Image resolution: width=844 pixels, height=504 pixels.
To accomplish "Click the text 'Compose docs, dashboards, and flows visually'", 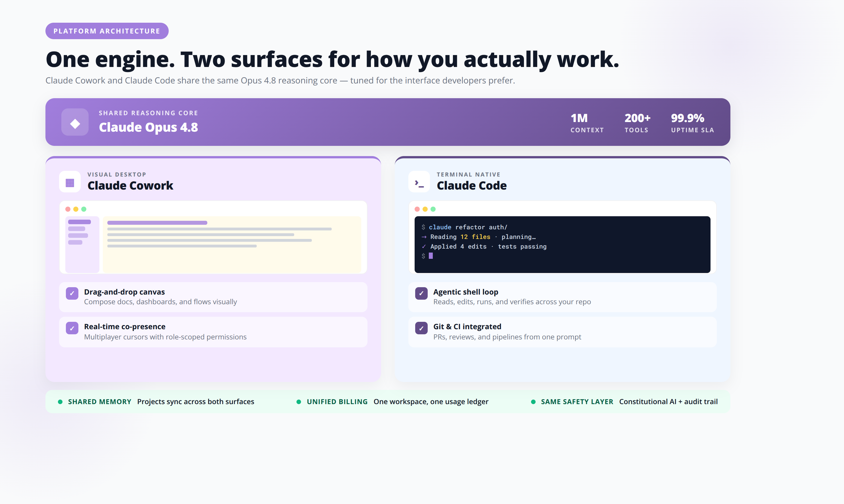I will (160, 302).
